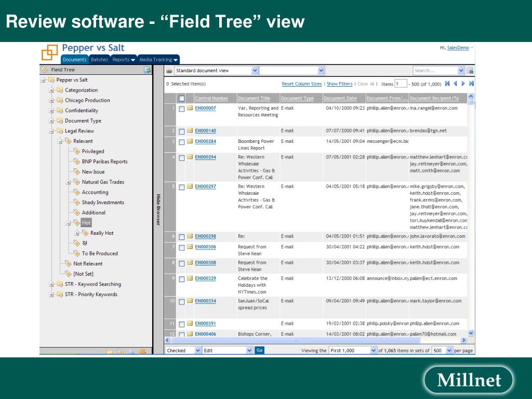Click into the Search field
This screenshot has width=532, height=399.
pyautogui.click(x=435, y=71)
